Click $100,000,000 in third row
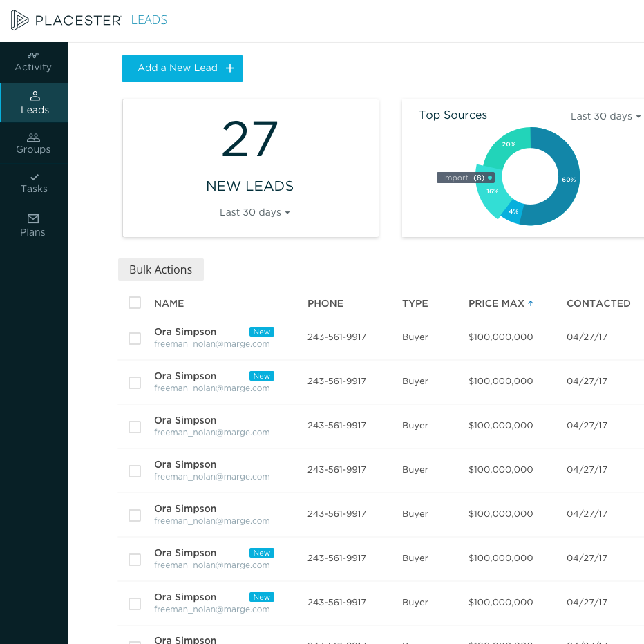 (501, 426)
